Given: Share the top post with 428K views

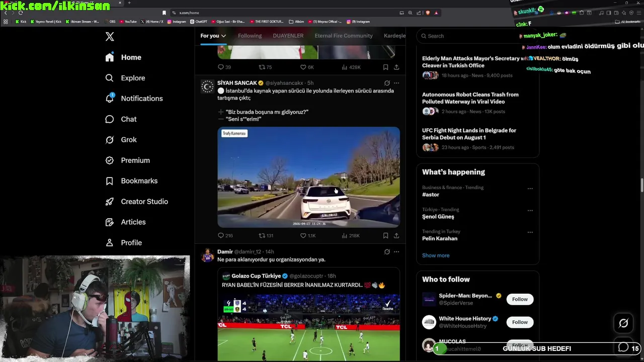Looking at the screenshot, I should coord(396,67).
